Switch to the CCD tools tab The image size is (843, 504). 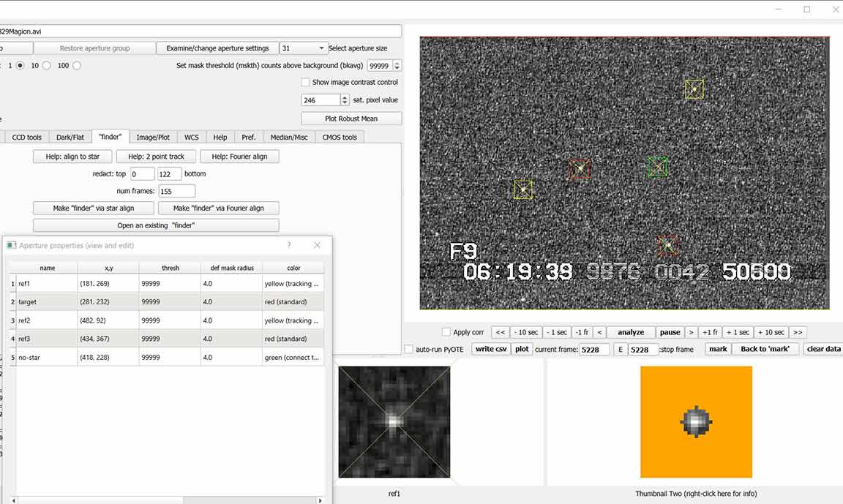(x=26, y=137)
